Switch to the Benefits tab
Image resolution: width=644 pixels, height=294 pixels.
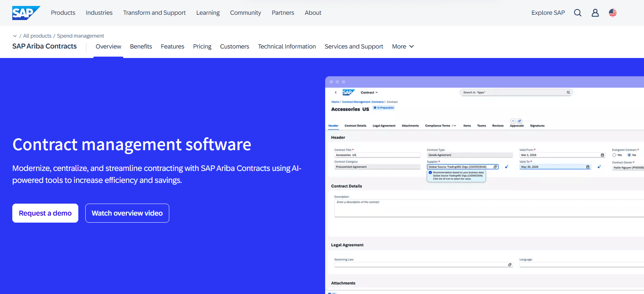141,46
